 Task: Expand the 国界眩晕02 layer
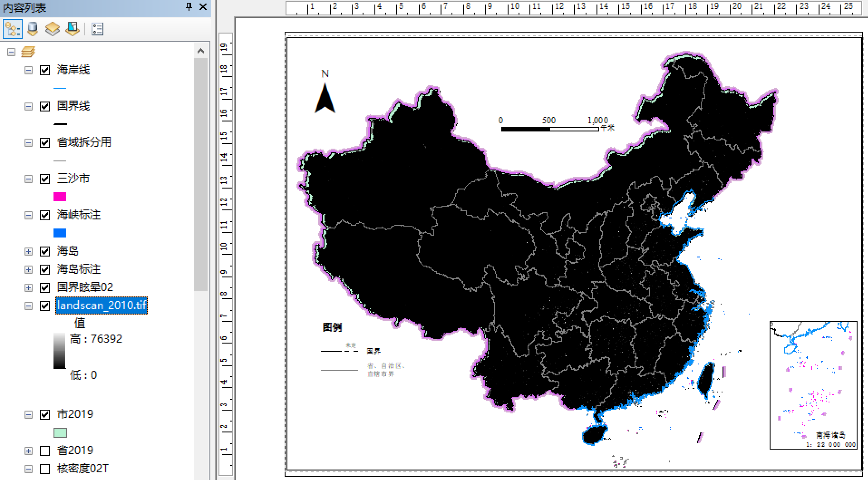[29, 287]
